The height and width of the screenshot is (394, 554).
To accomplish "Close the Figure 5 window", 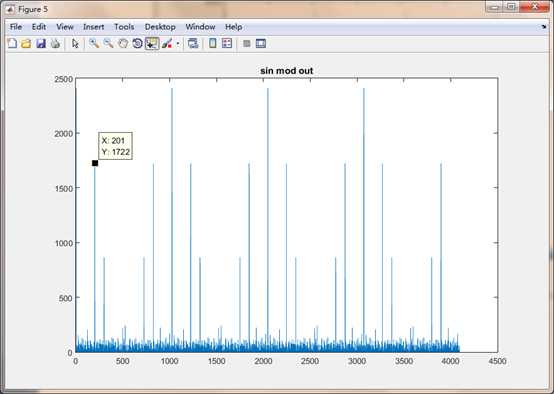I will pyautogui.click(x=535, y=7).
